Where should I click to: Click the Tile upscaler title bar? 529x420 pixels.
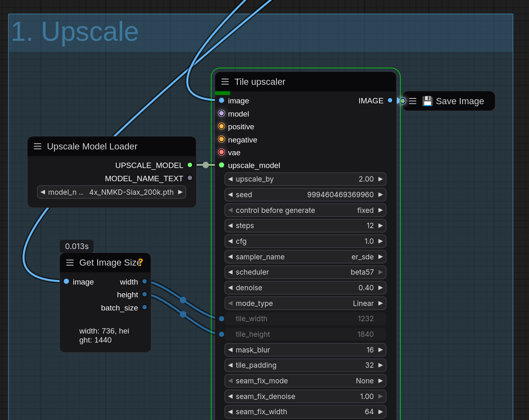(x=305, y=82)
